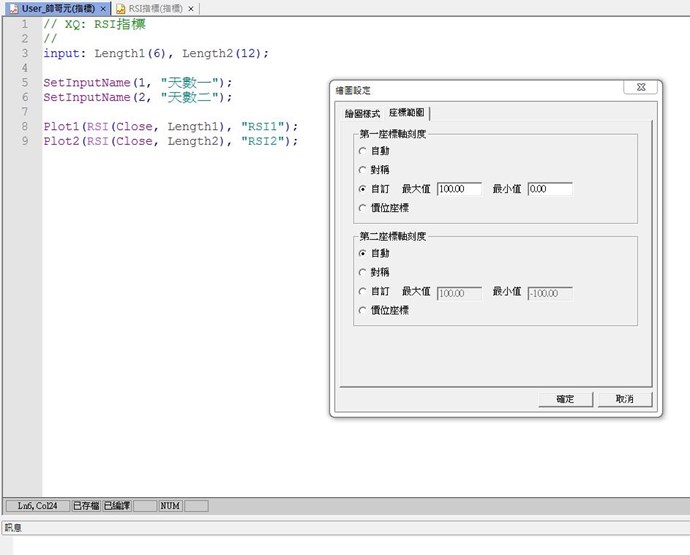Close the User_帥哥元(指標) editor tab

103,8
